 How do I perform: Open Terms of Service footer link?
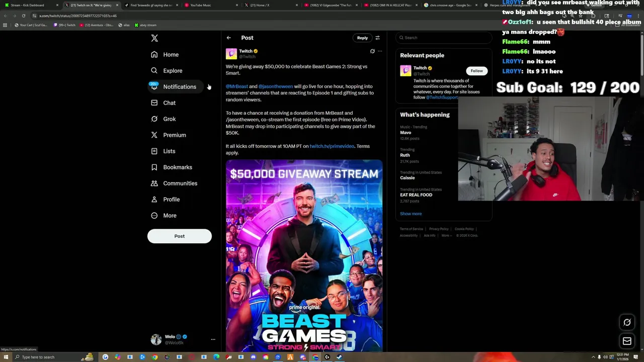[411, 229]
